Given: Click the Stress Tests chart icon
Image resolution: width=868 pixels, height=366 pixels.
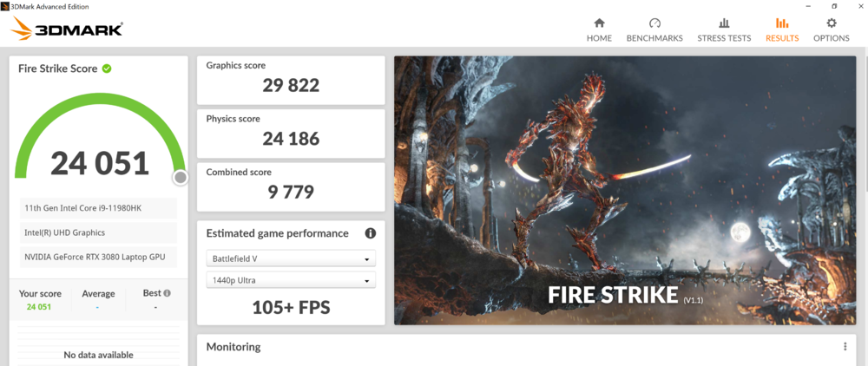Looking at the screenshot, I should click(x=724, y=23).
